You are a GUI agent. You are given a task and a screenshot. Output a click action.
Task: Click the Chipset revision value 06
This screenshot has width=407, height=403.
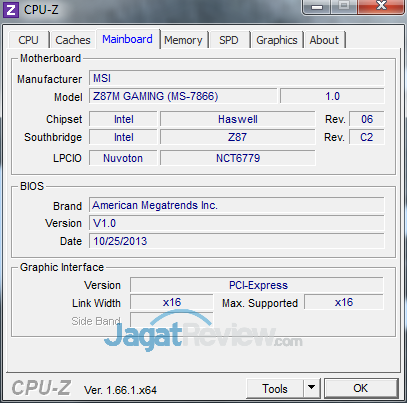(367, 119)
